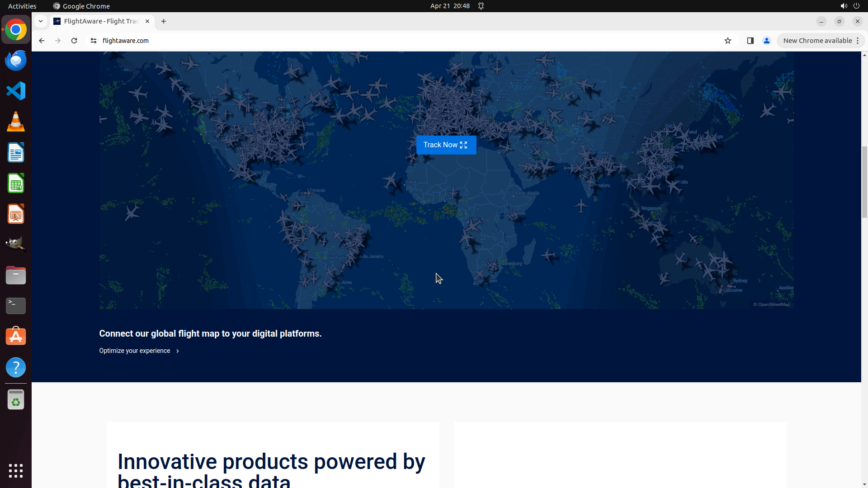Click the Track Now button
The height and width of the screenshot is (488, 868).
tap(446, 145)
